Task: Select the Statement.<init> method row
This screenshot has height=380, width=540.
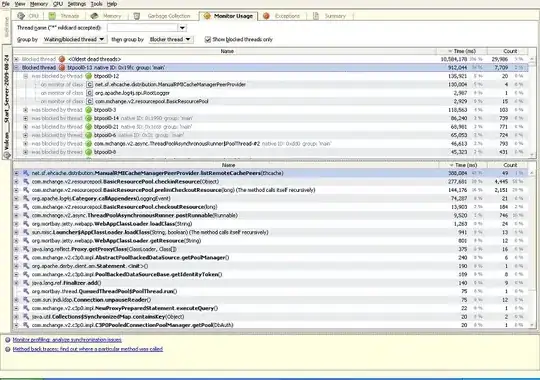Action: (x=271, y=266)
